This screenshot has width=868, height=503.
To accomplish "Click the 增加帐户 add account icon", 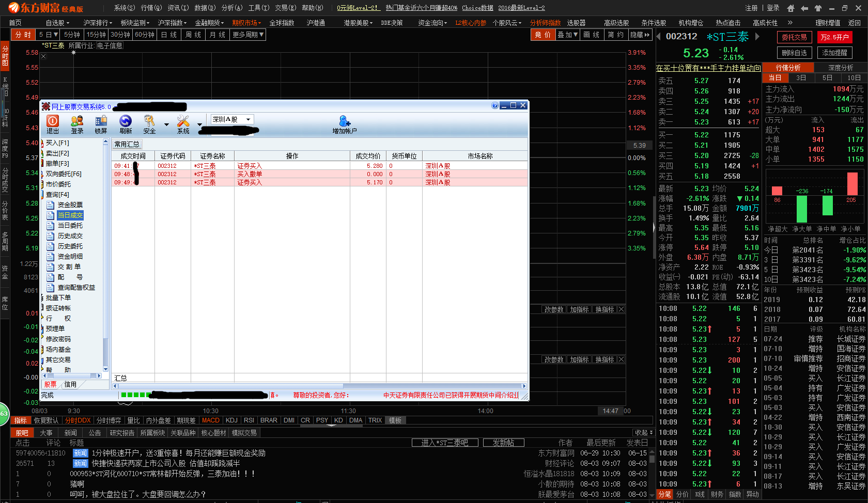I will [345, 124].
